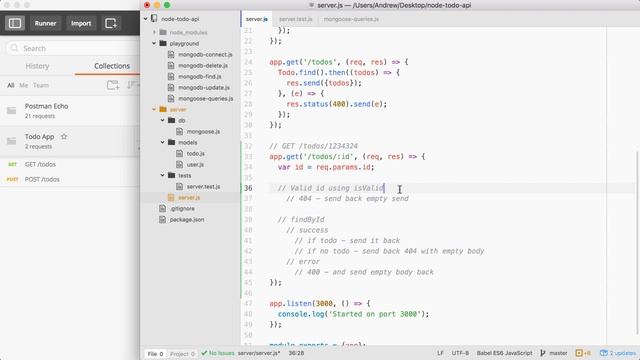Change Babel ES6 JavaScript grammar

504,353
